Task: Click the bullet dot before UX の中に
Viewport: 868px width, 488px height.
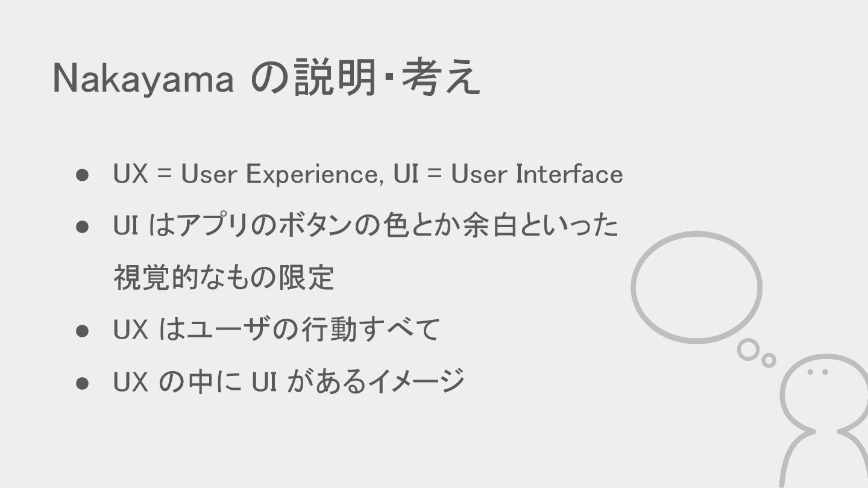Action: 83,382
